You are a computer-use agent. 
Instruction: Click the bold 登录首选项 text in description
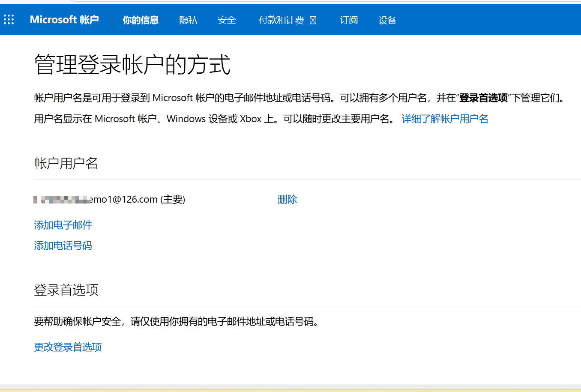click(x=483, y=98)
